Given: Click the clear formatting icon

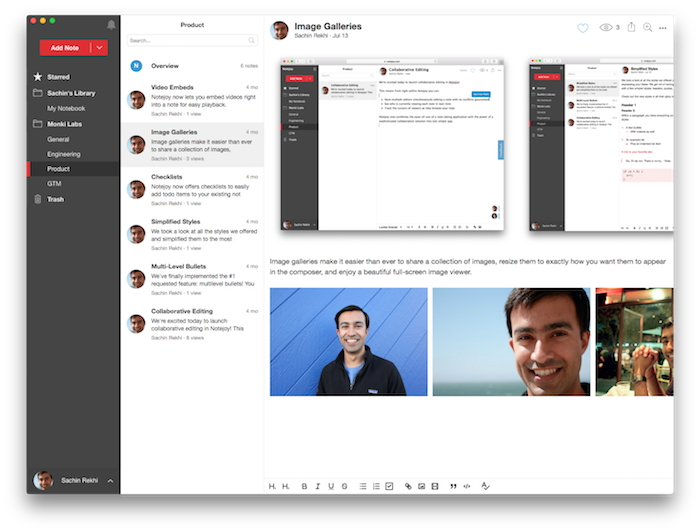Looking at the screenshot, I should [x=486, y=486].
